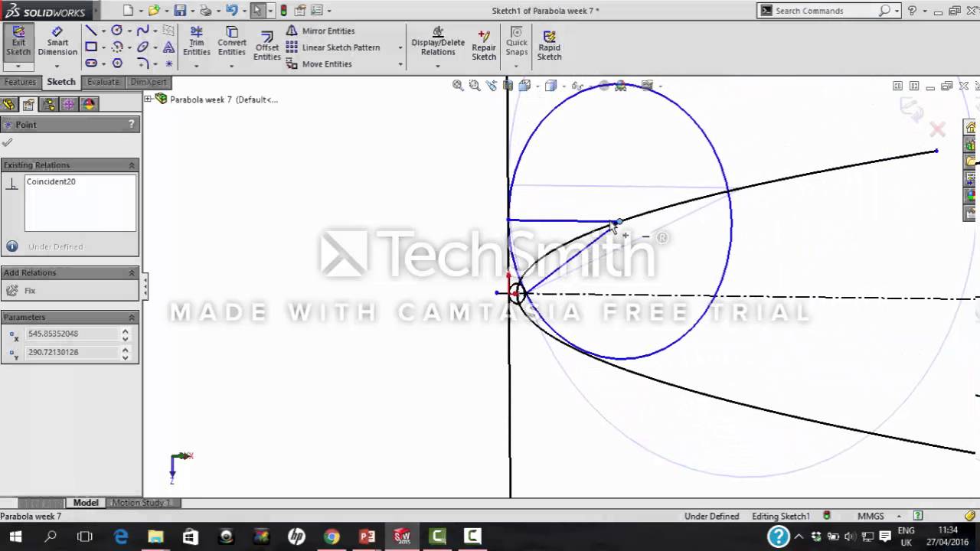Open Point PropertyManager help
Image resolution: width=980 pixels, height=551 pixels.
point(132,124)
